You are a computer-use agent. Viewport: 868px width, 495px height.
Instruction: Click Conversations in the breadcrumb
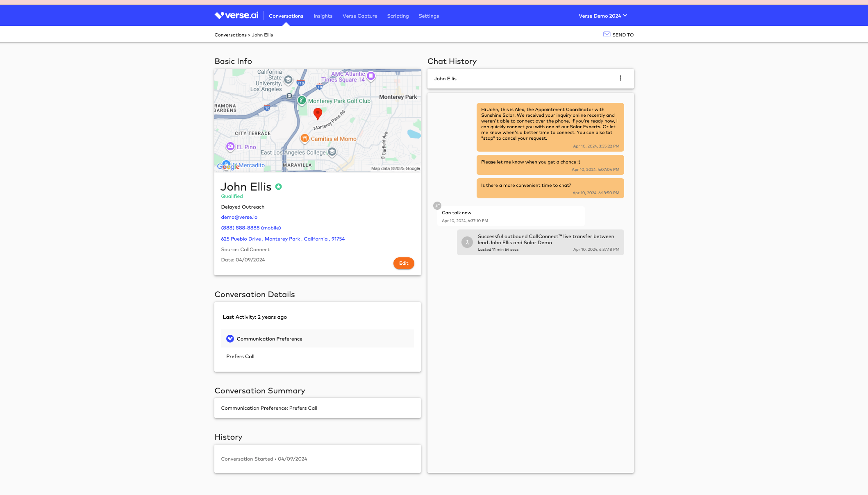(x=230, y=35)
